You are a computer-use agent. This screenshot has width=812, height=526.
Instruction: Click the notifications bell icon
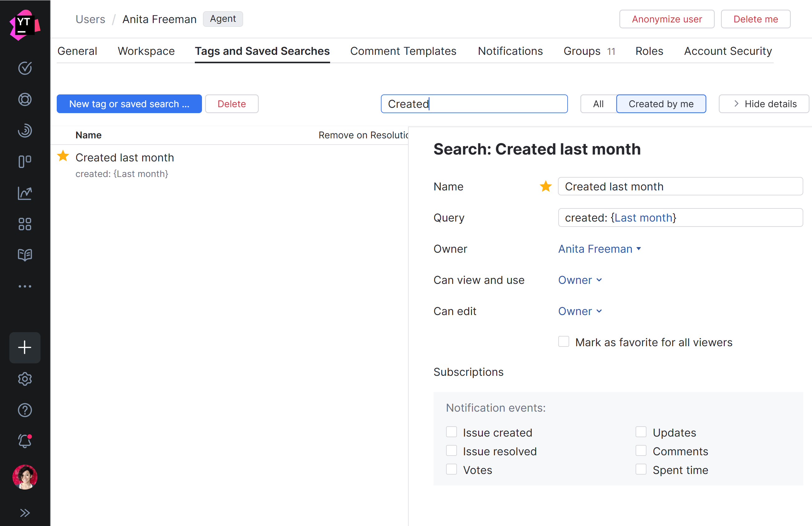(x=25, y=441)
